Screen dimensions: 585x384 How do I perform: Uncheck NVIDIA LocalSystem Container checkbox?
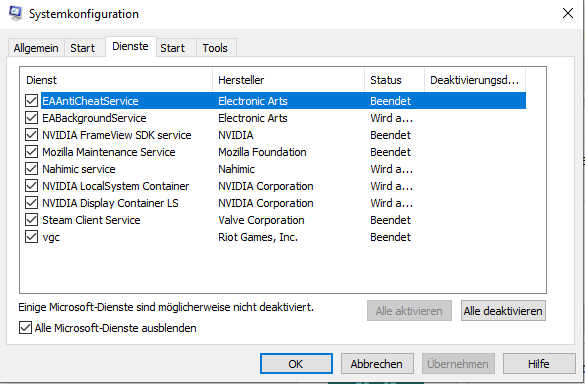[31, 185]
